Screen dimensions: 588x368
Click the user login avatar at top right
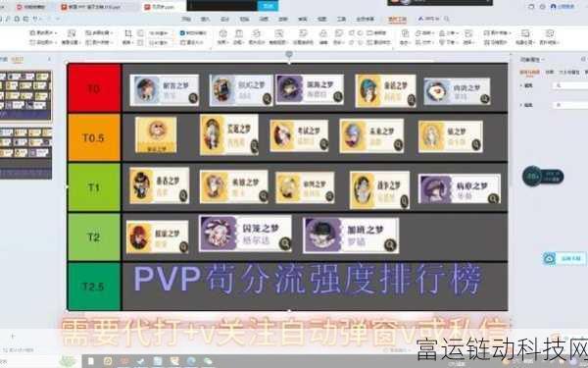[x=553, y=7]
